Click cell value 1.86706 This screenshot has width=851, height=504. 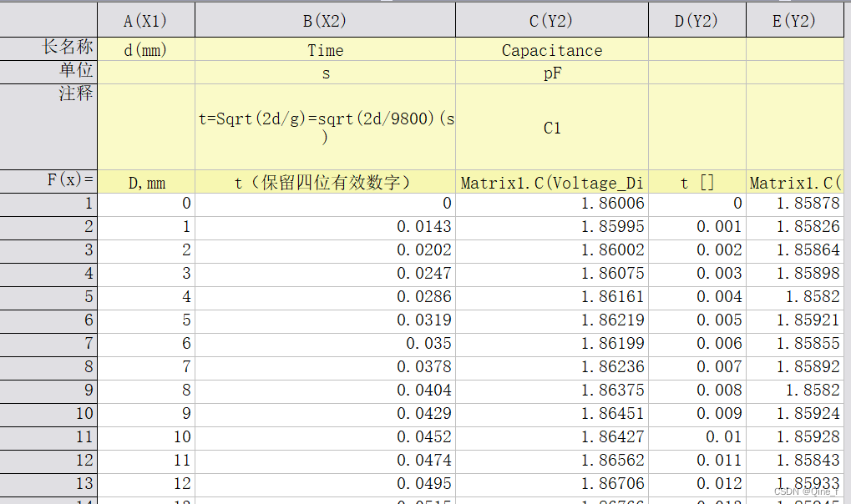tap(552, 485)
